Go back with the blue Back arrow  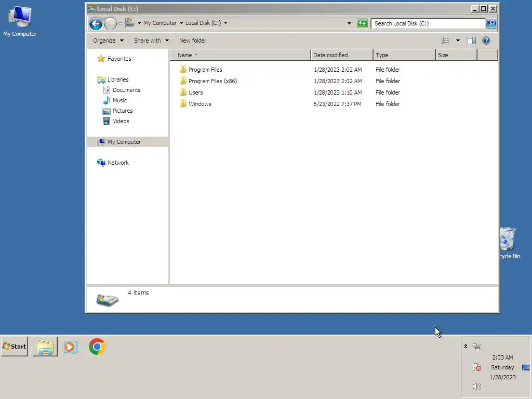coord(96,23)
